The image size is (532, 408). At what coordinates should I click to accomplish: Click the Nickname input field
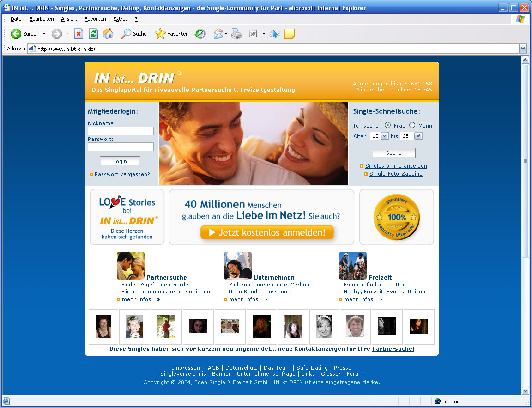click(x=121, y=131)
